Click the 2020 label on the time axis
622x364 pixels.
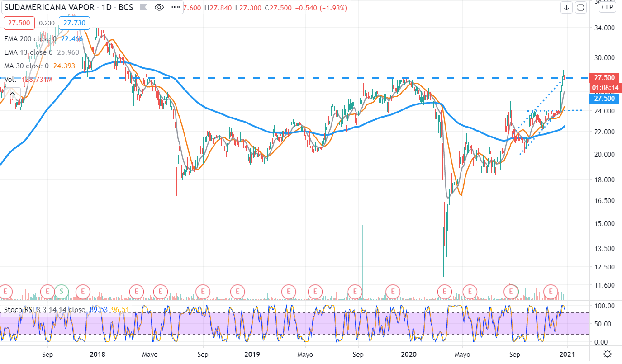(408, 354)
